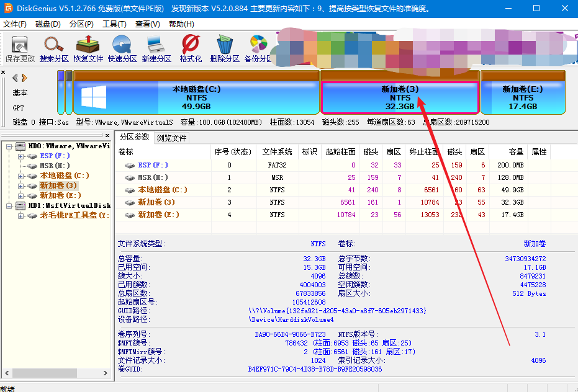578x392 pixels.
Task: Click the drive icon beside 新加卷(E:) in table
Action: (x=130, y=215)
